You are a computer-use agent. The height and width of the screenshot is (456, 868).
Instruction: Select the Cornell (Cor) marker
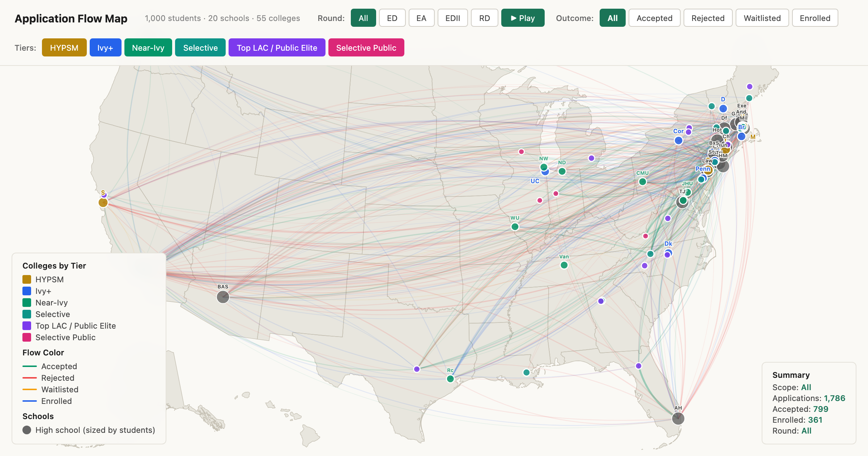[679, 140]
